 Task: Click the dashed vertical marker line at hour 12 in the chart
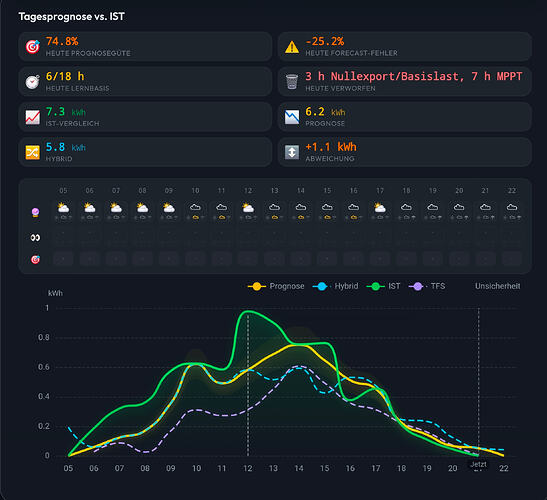click(x=248, y=384)
